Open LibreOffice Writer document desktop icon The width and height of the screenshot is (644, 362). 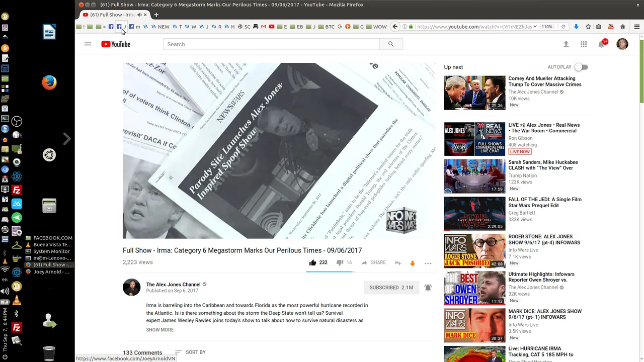tap(49, 32)
